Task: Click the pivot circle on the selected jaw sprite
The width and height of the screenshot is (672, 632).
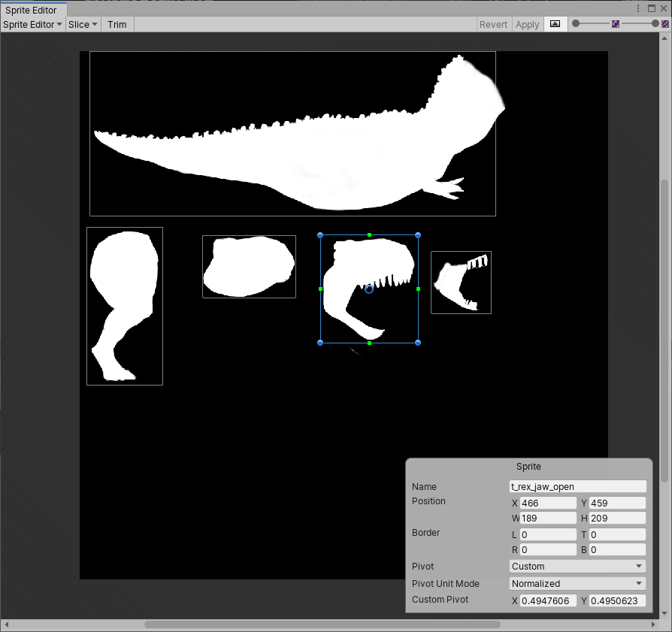Action: (x=369, y=289)
